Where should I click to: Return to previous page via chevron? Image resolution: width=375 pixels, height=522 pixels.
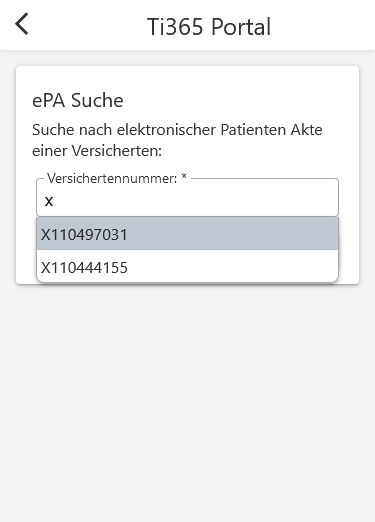click(22, 24)
